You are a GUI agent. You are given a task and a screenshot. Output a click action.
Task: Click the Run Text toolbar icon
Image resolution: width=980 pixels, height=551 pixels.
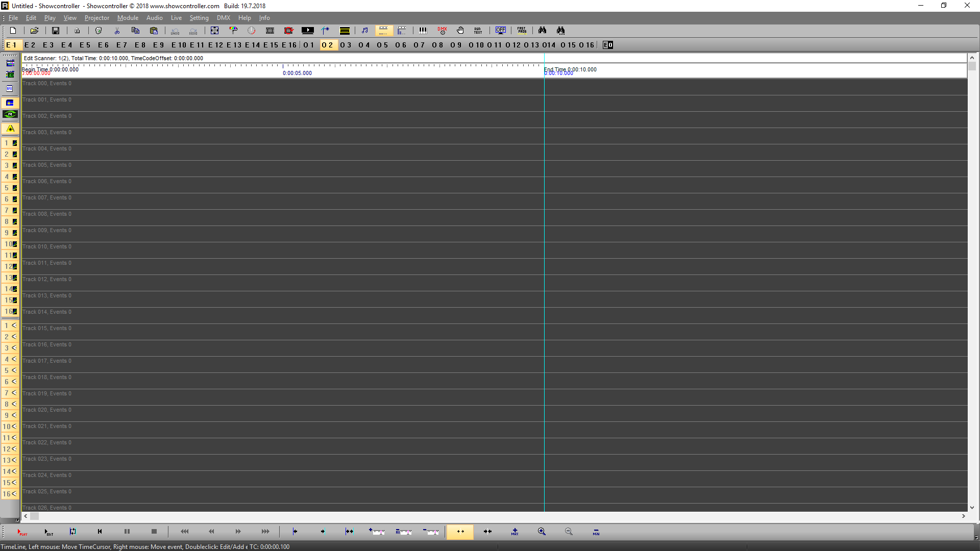point(478,31)
